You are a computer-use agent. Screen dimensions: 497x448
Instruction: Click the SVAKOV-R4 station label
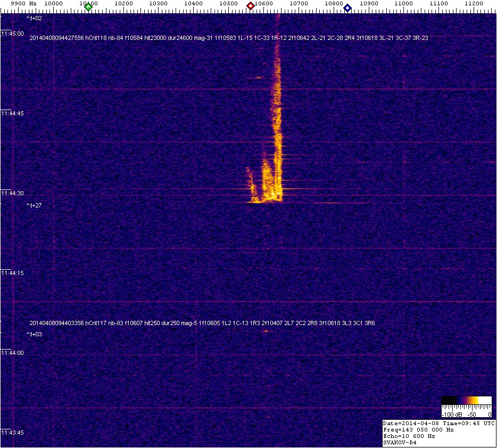tap(401, 442)
